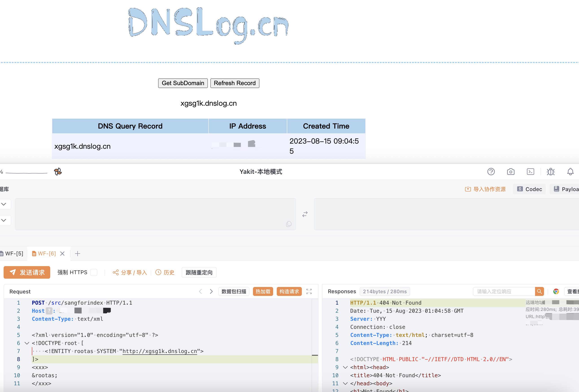This screenshot has height=392, width=579.
Task: Open response in Chrome browser icon
Action: tap(556, 291)
